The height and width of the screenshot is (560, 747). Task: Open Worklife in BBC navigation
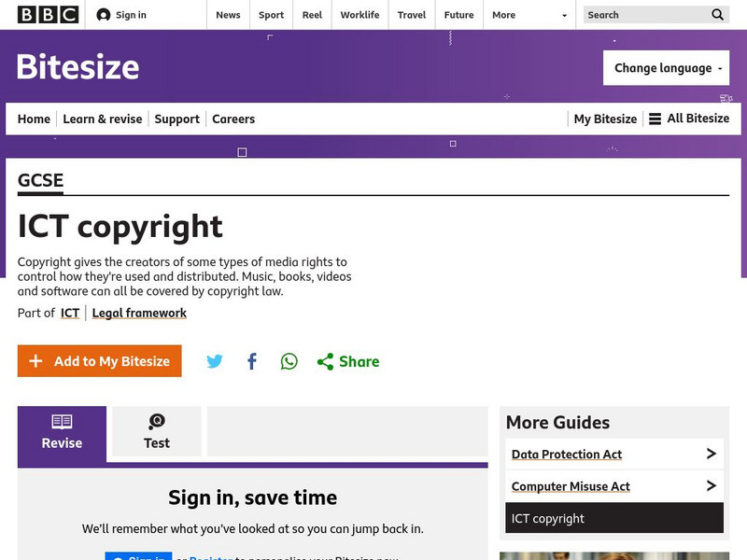[359, 15]
